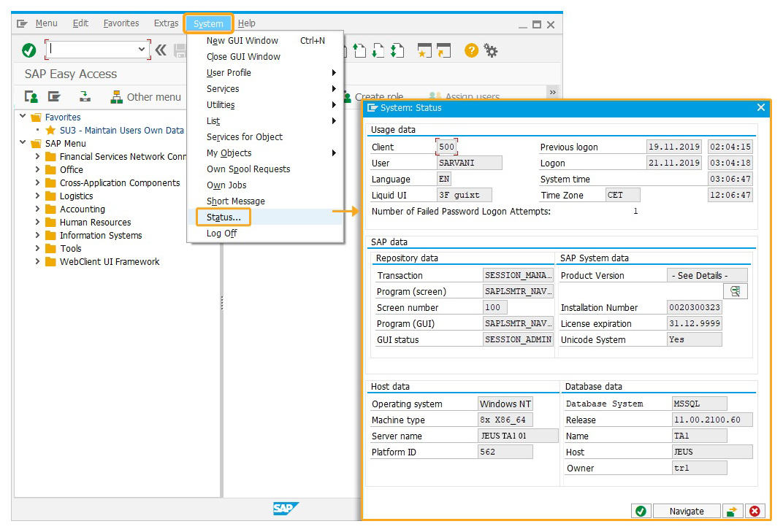Open Help with the yellow question mark
The height and width of the screenshot is (532, 783).
tap(471, 50)
